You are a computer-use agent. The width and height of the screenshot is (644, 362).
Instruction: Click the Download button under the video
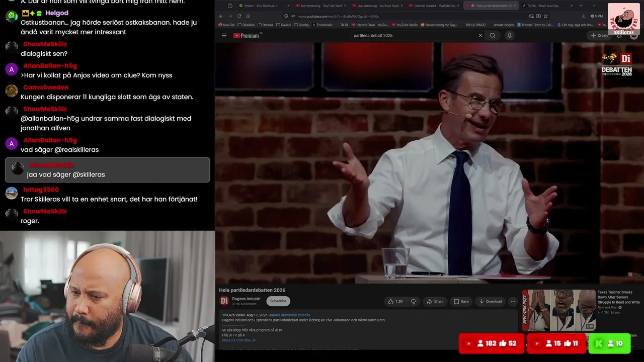point(491,302)
